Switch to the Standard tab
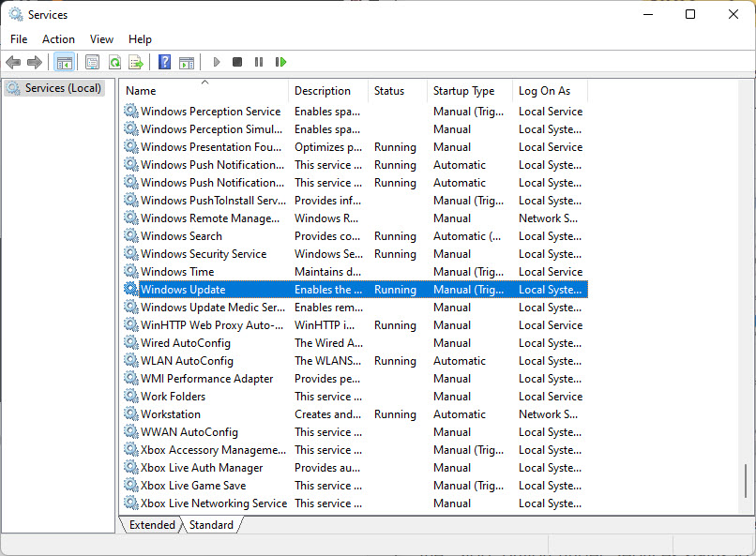Image resolution: width=756 pixels, height=556 pixels. (211, 525)
